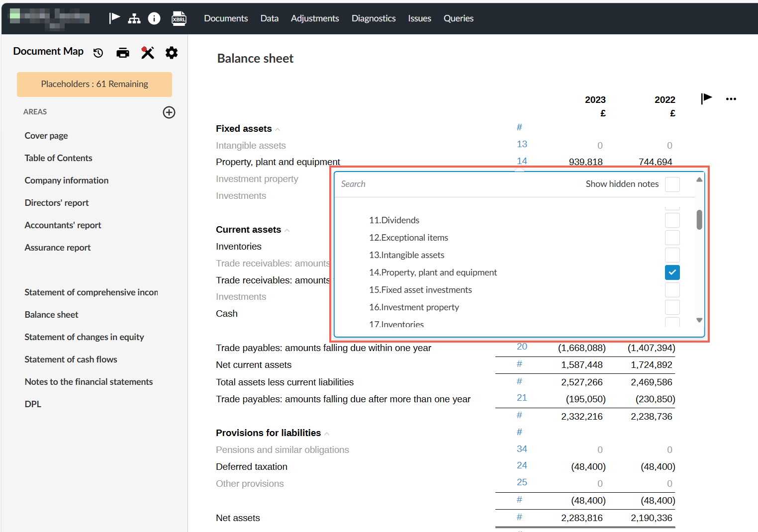Open the three-dot more options menu
The height and width of the screenshot is (532, 758).
tap(731, 99)
